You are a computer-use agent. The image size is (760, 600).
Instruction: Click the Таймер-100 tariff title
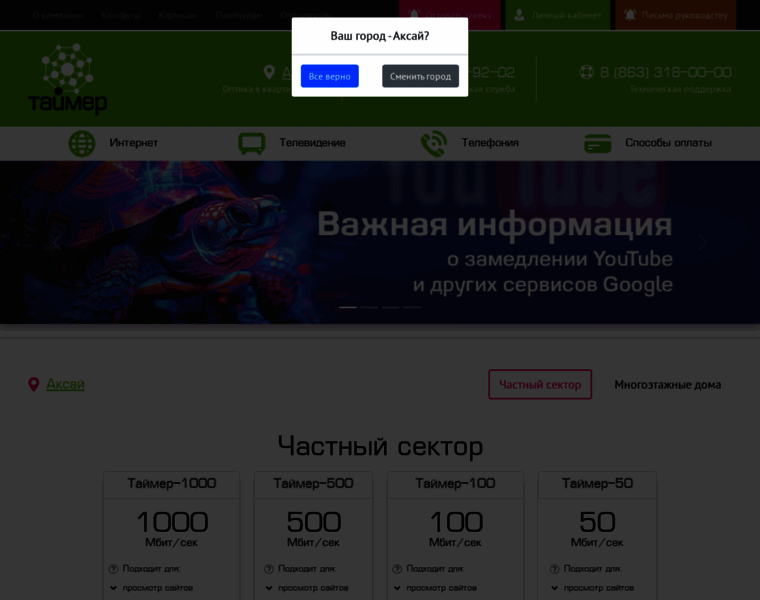point(455,483)
